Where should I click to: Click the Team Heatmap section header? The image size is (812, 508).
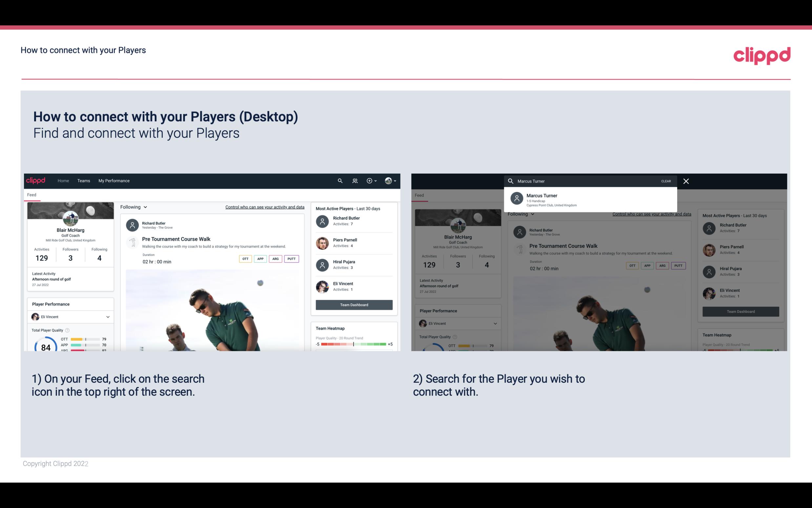click(x=329, y=328)
